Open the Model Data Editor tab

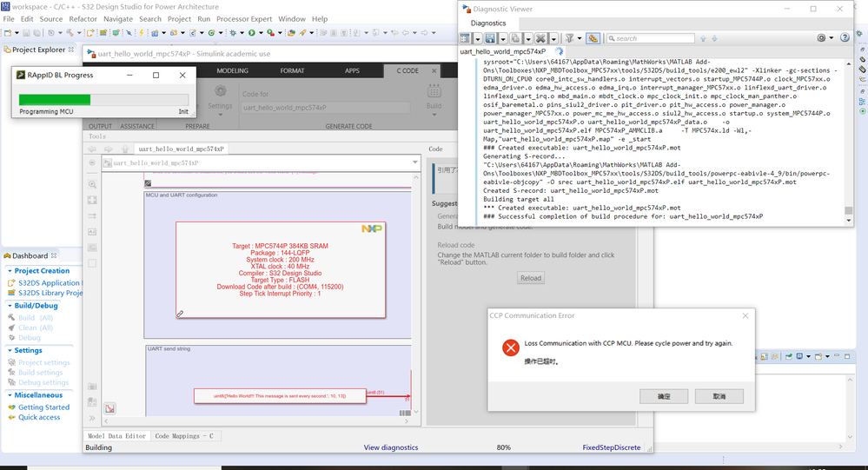tap(116, 436)
